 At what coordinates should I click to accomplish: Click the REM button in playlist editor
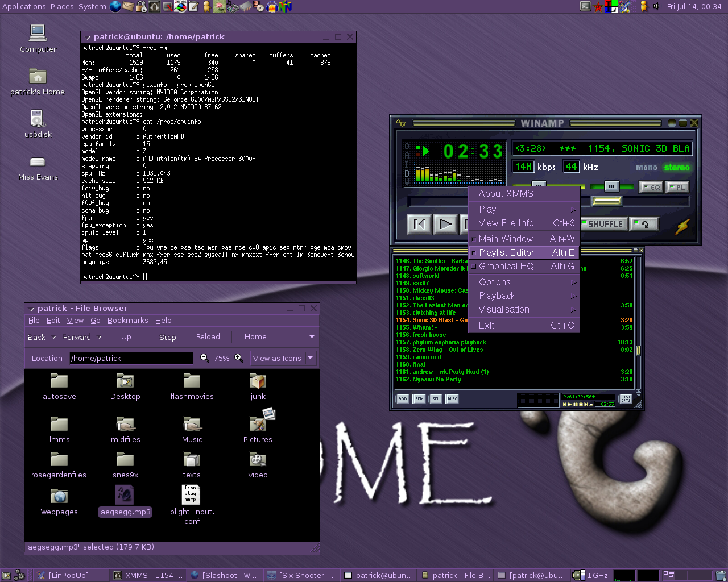coord(419,399)
